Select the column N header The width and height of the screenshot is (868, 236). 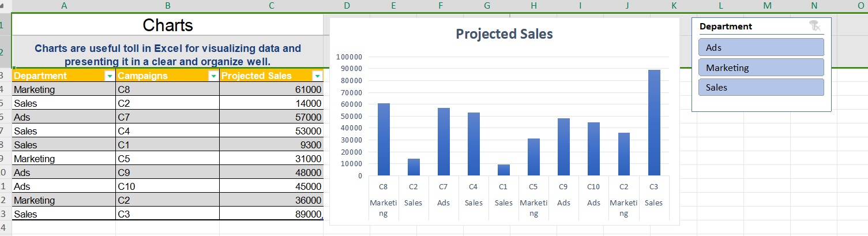814,6
